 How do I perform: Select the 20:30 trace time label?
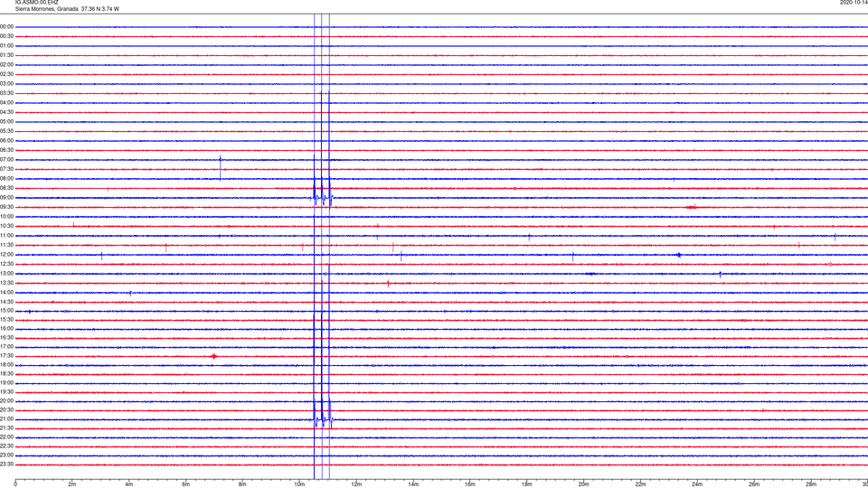click(x=6, y=410)
